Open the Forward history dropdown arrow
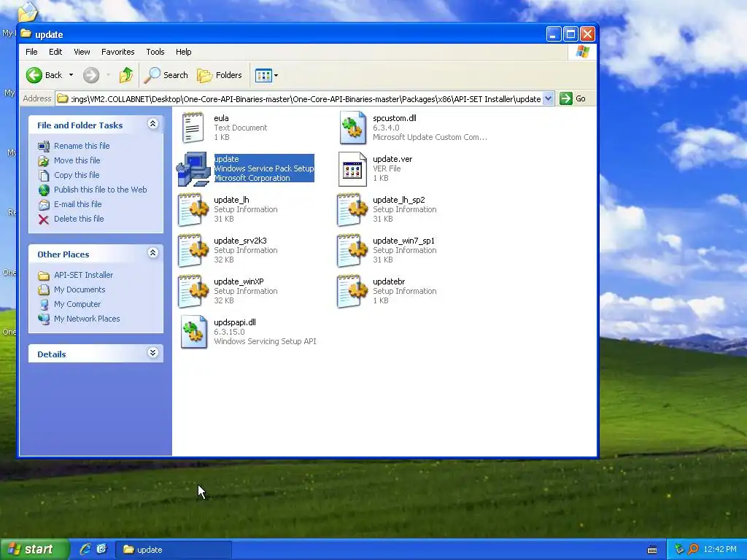747x560 pixels. pos(108,75)
